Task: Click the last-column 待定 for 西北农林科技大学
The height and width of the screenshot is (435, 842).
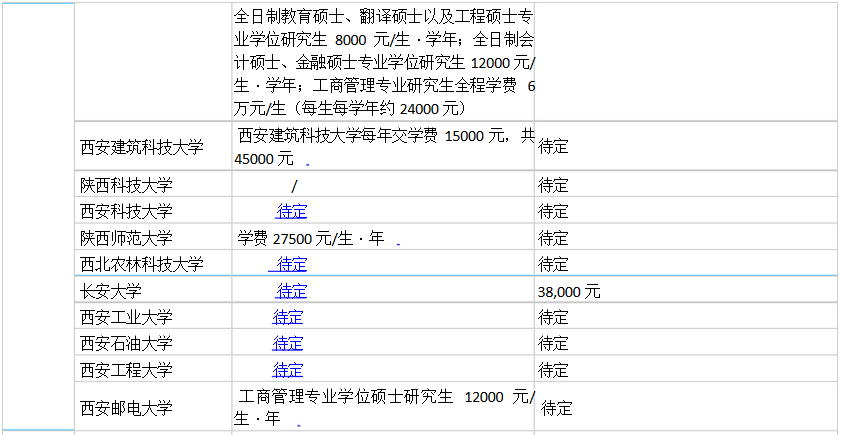Action: pos(553,264)
